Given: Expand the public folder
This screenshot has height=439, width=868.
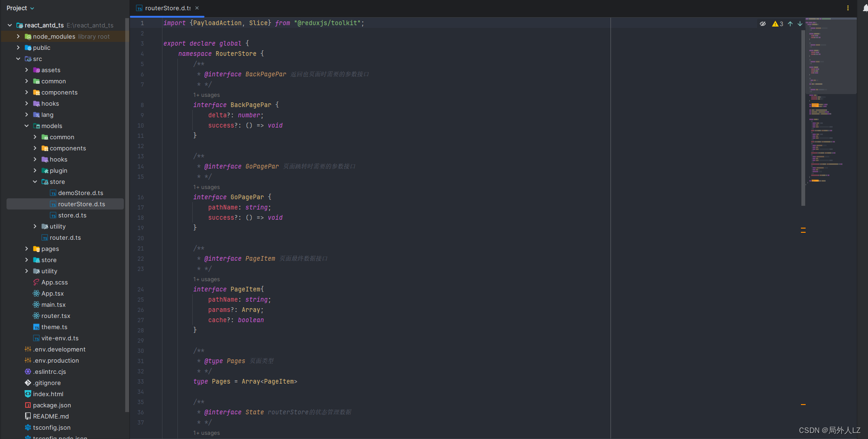Looking at the screenshot, I should coord(18,47).
